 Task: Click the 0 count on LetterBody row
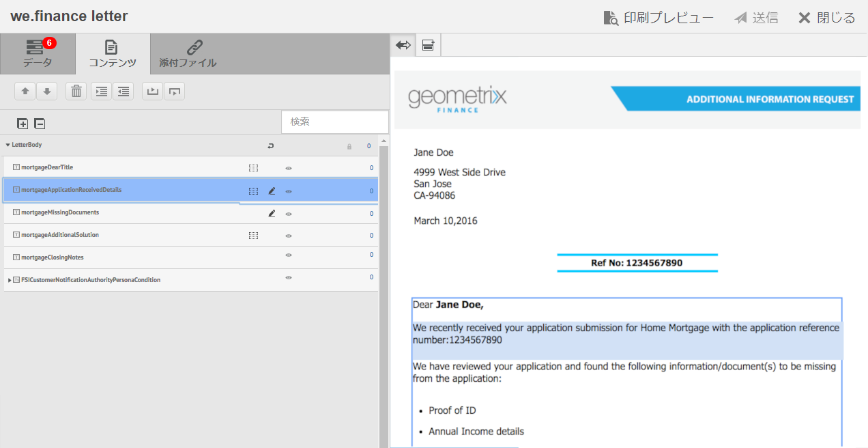click(369, 145)
